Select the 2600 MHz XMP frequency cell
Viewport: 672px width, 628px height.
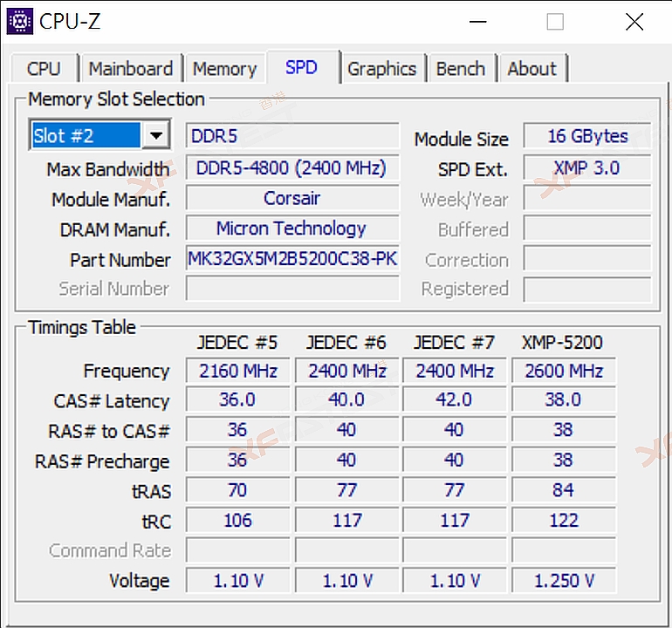tap(564, 371)
